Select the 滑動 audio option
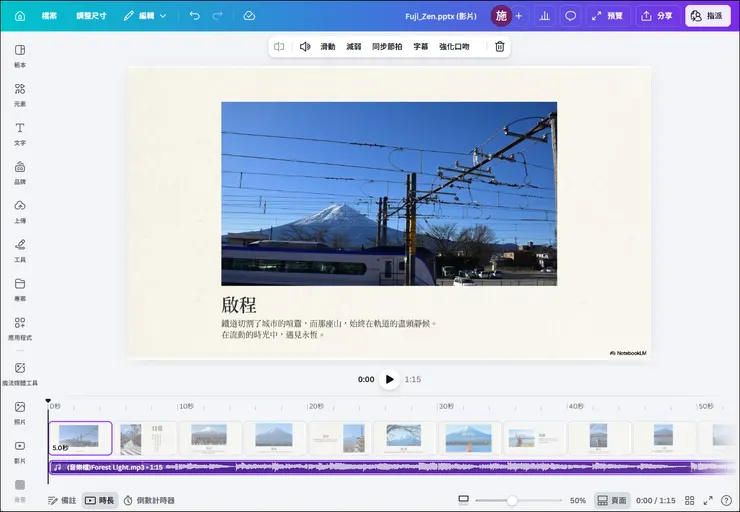Screen dimensions: 740x512 click(x=328, y=47)
